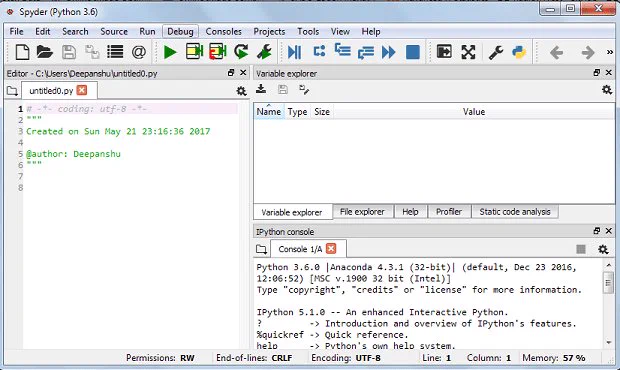Screen dimensions: 620x370
Task: Browse editor tabs folder icon
Action: pos(12,91)
